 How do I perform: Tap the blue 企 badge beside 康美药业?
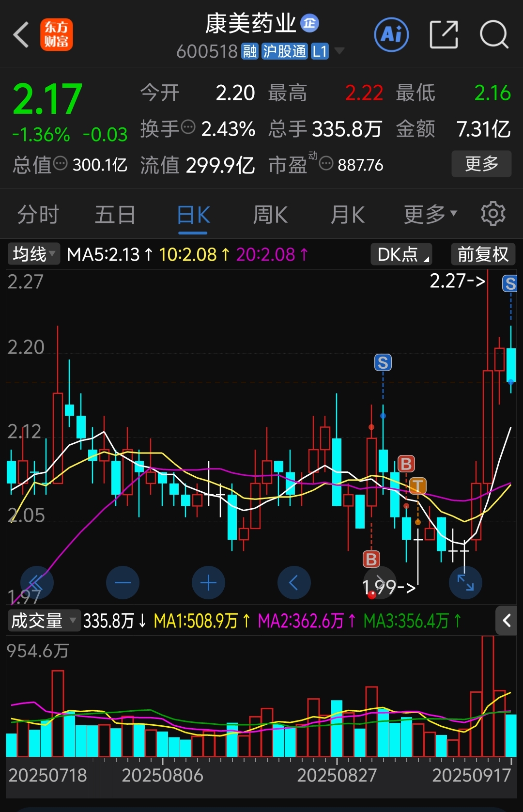[310, 23]
